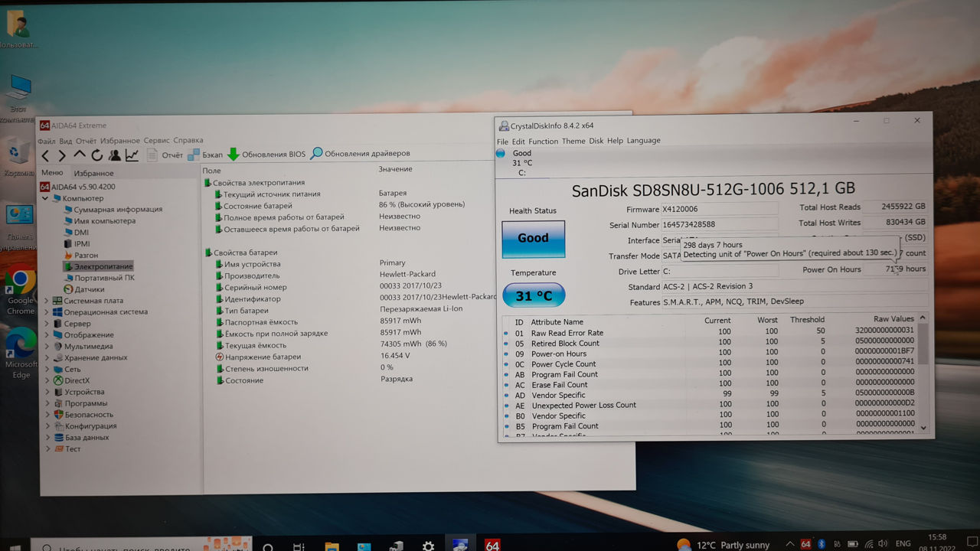Expand the Устройства tree node

[46, 392]
